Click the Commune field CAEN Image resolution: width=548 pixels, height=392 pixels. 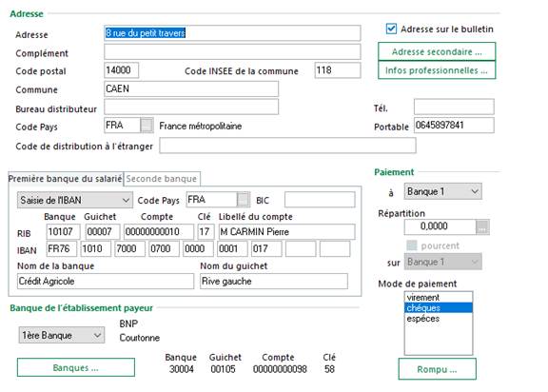[x=191, y=88]
